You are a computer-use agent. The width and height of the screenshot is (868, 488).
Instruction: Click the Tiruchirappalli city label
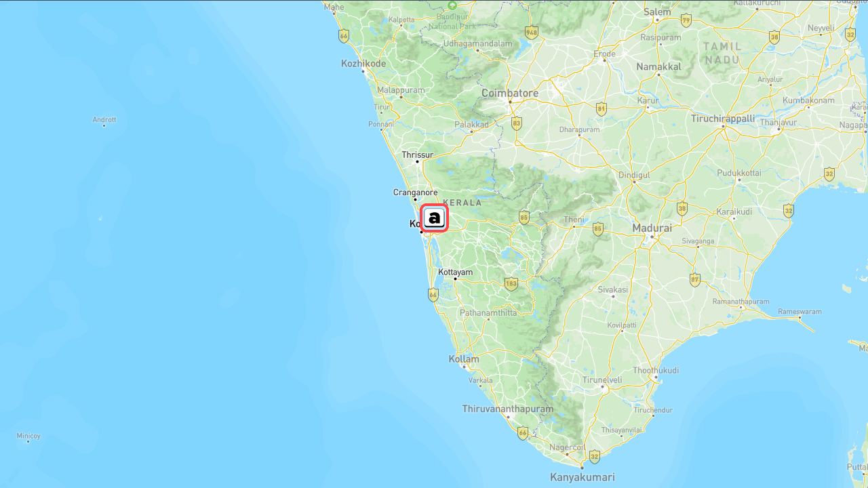pos(723,118)
